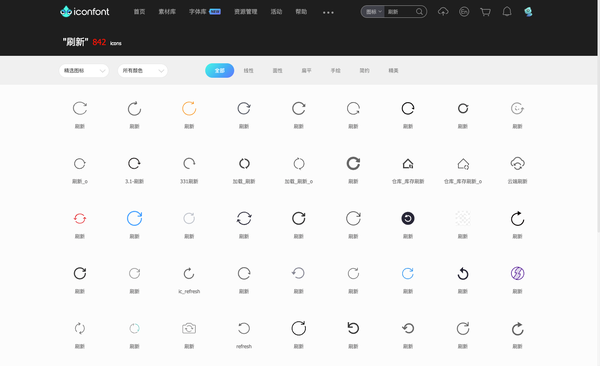Select the 云端刷新 cloud icon
This screenshot has width=600, height=366.
pos(517,163)
